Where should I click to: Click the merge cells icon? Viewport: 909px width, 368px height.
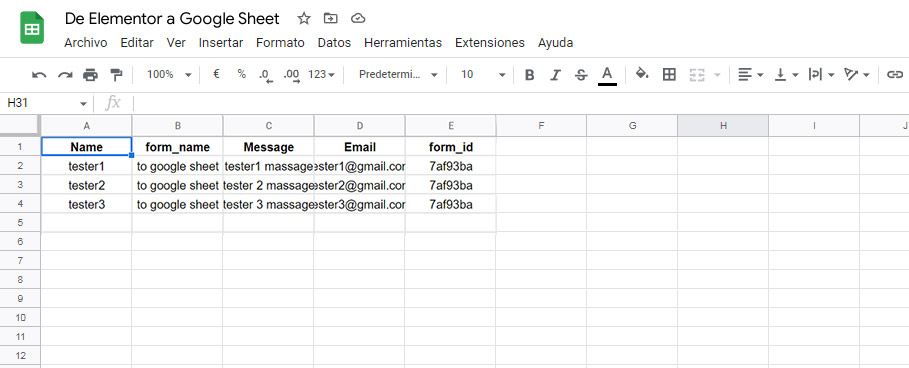697,75
